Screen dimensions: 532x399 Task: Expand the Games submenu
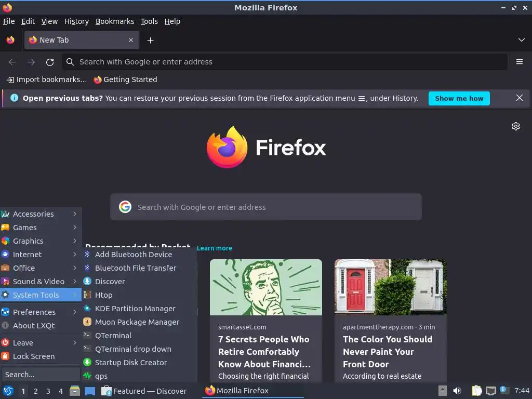[41, 228]
